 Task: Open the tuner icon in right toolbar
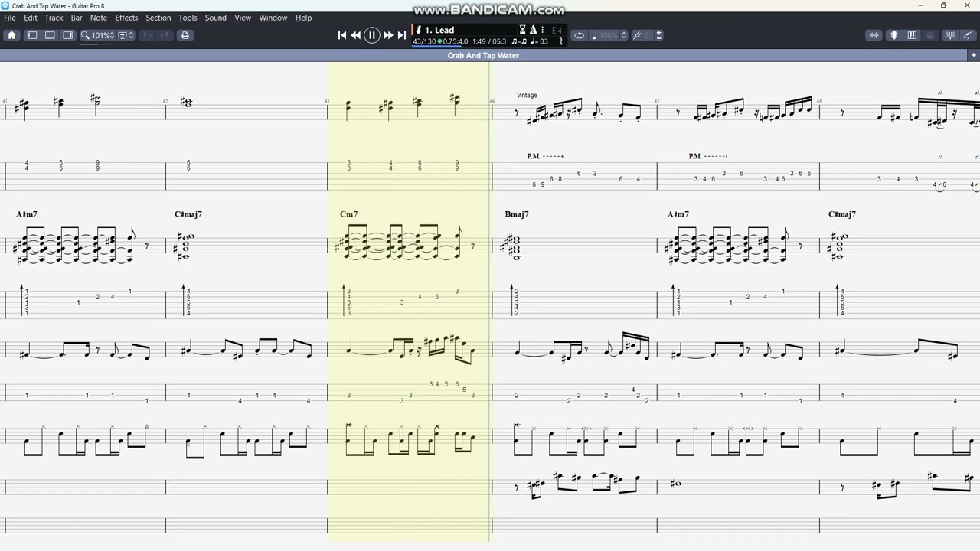pyautogui.click(x=893, y=35)
